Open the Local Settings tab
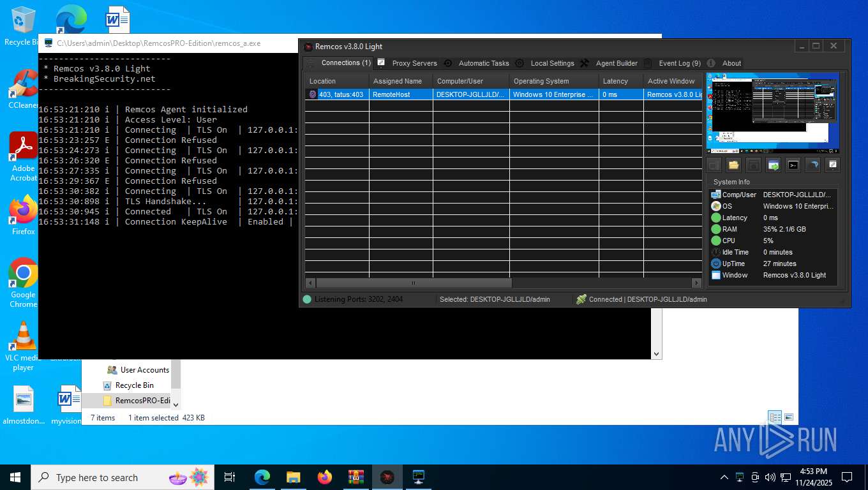 pos(545,63)
